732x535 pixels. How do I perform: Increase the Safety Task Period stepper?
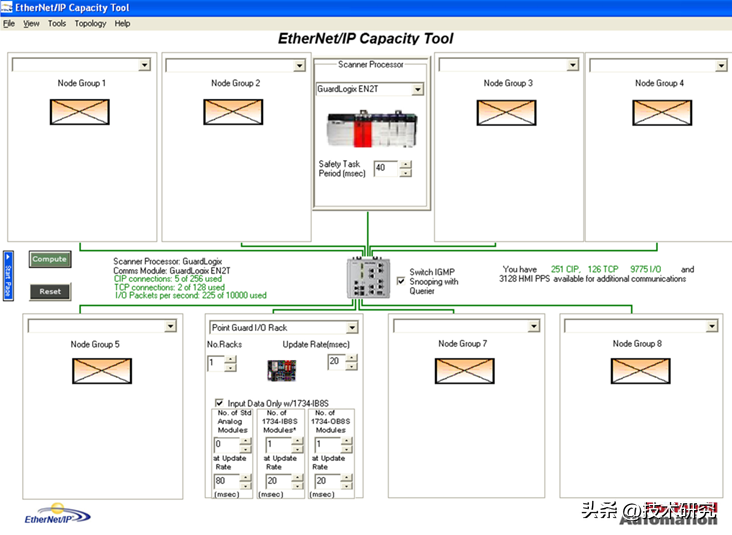(405, 164)
